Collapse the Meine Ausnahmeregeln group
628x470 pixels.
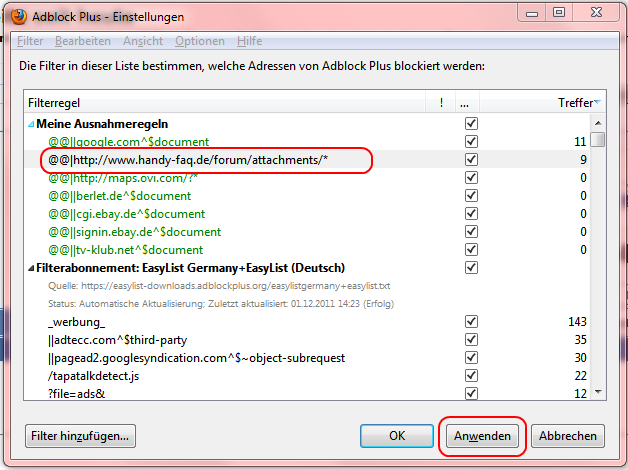click(x=31, y=124)
